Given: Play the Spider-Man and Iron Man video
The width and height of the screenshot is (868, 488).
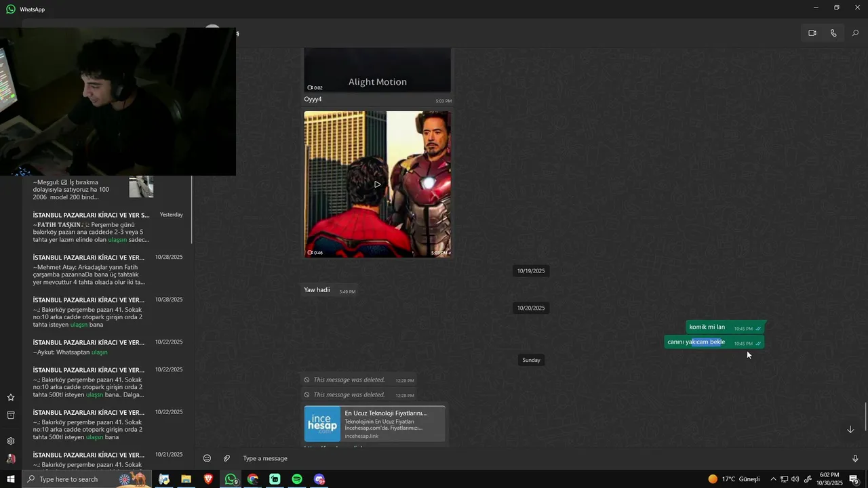Looking at the screenshot, I should click(378, 184).
